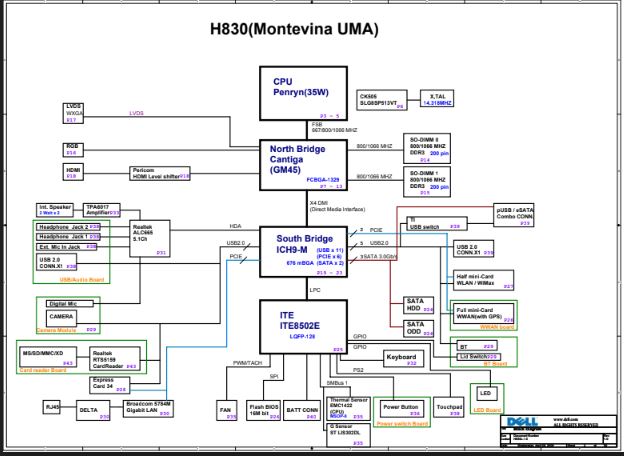Click the Touchpad block
Image resolution: width=624 pixels, height=456 pixels.
(x=448, y=407)
